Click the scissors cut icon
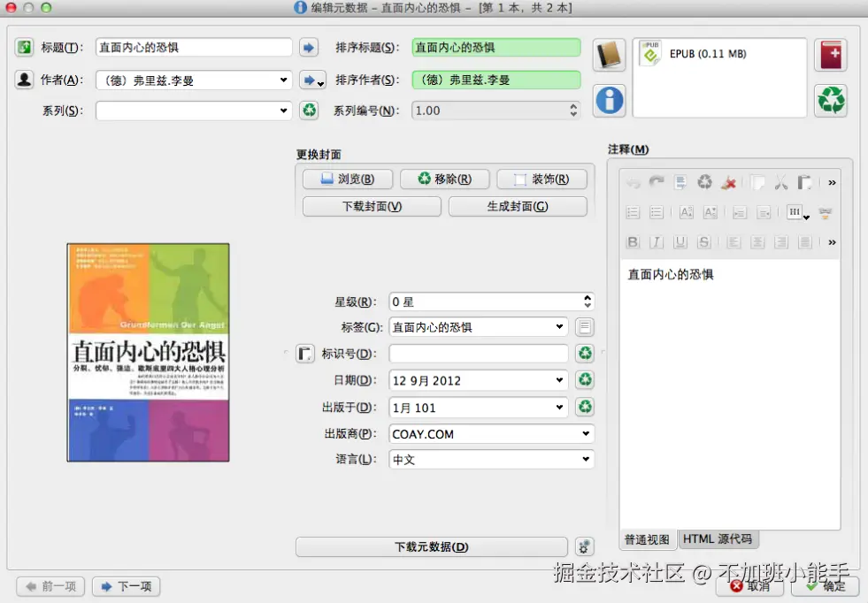The height and width of the screenshot is (603, 868). point(781,182)
